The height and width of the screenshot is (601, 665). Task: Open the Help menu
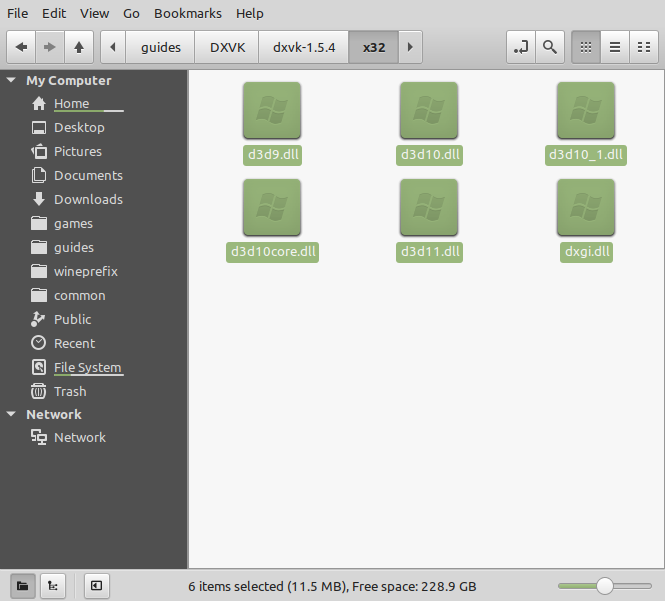click(x=249, y=14)
